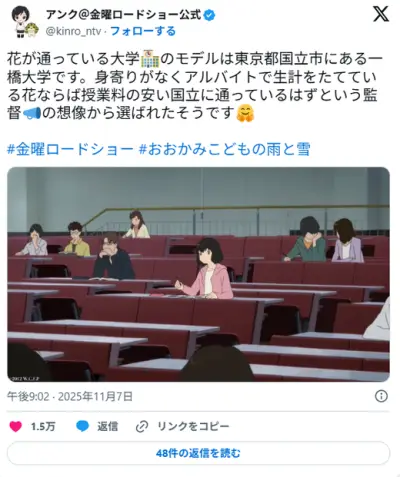Click the 返信 reply label
The width and height of the screenshot is (400, 477).
coord(107,427)
